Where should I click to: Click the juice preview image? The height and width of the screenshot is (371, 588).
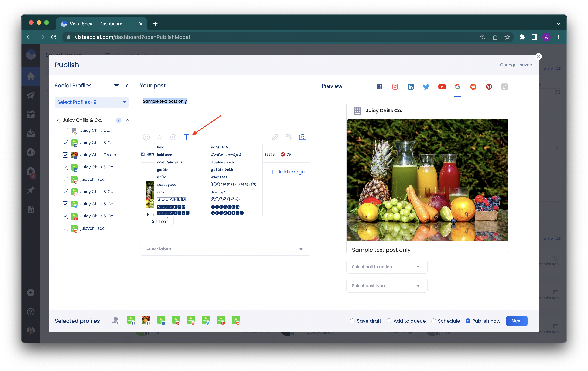coord(427,180)
